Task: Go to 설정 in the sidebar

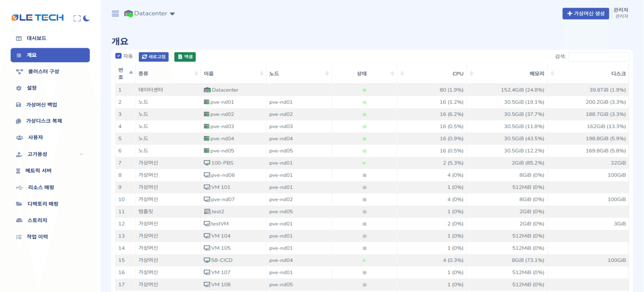Action: pos(50,88)
